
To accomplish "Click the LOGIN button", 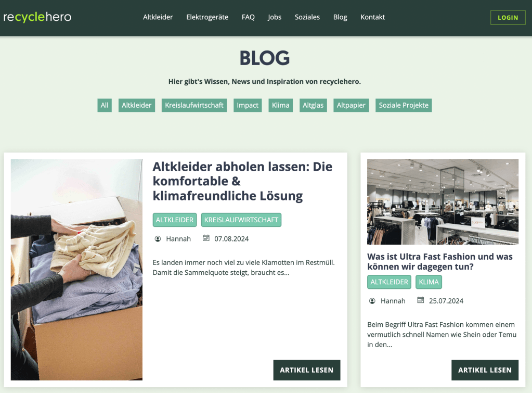I will click(x=508, y=18).
